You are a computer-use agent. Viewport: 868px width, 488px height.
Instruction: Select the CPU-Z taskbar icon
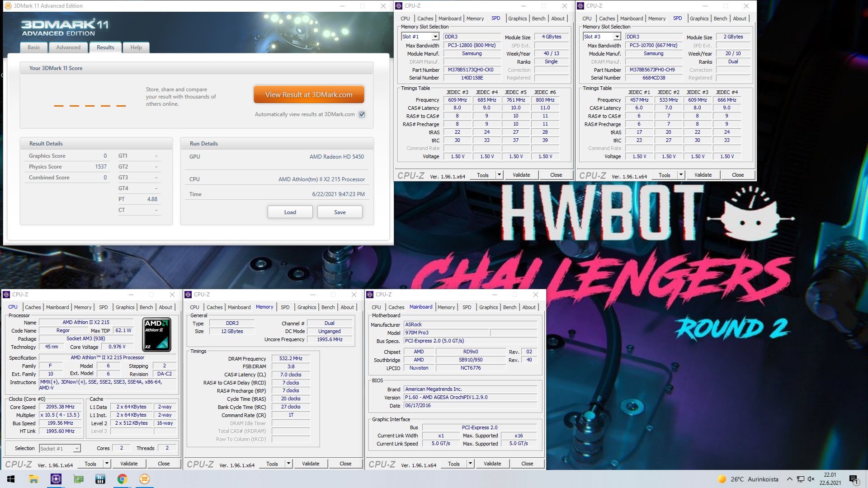tap(56, 479)
